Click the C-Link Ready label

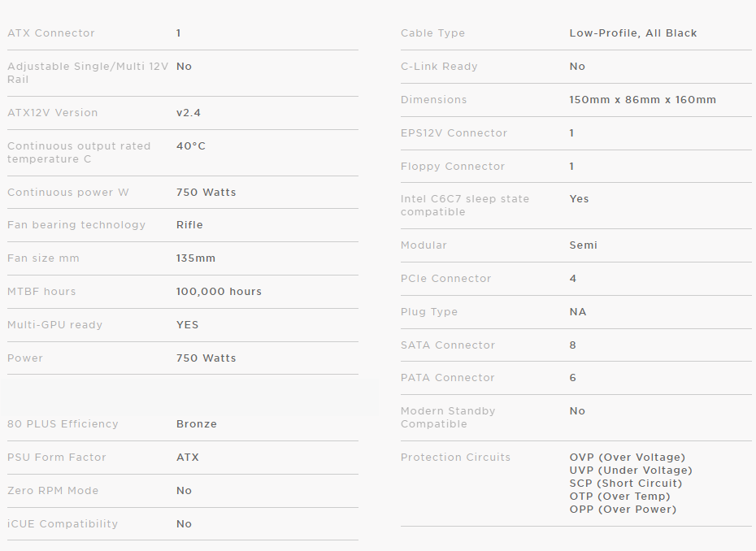(x=439, y=67)
